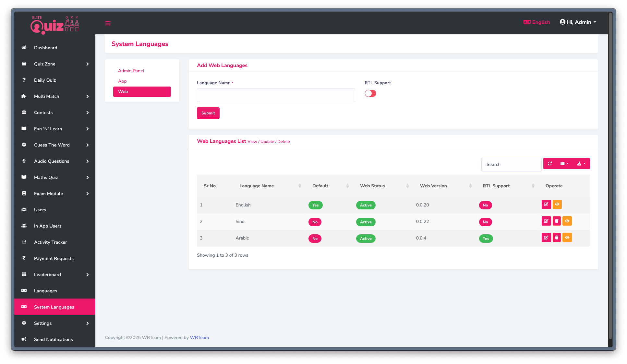
Task: Click the Language Name input field
Action: coord(276,95)
